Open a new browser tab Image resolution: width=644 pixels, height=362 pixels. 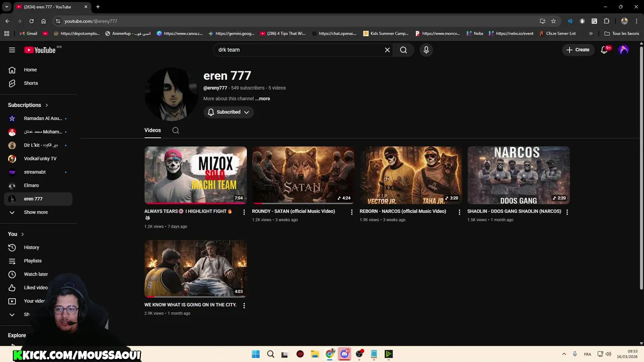[98, 7]
